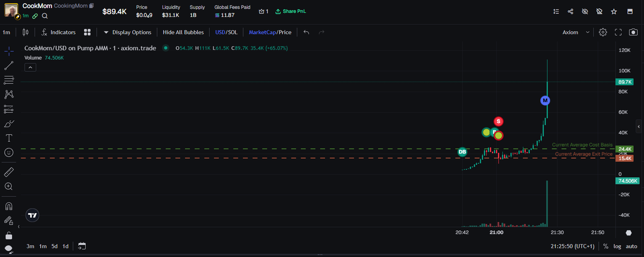This screenshot has width=644, height=257.
Task: Open the candlestick chart style menu
Action: coord(25,32)
